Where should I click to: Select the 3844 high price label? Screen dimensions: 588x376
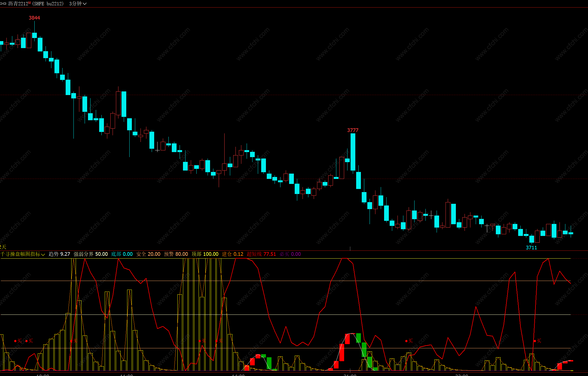pos(34,18)
